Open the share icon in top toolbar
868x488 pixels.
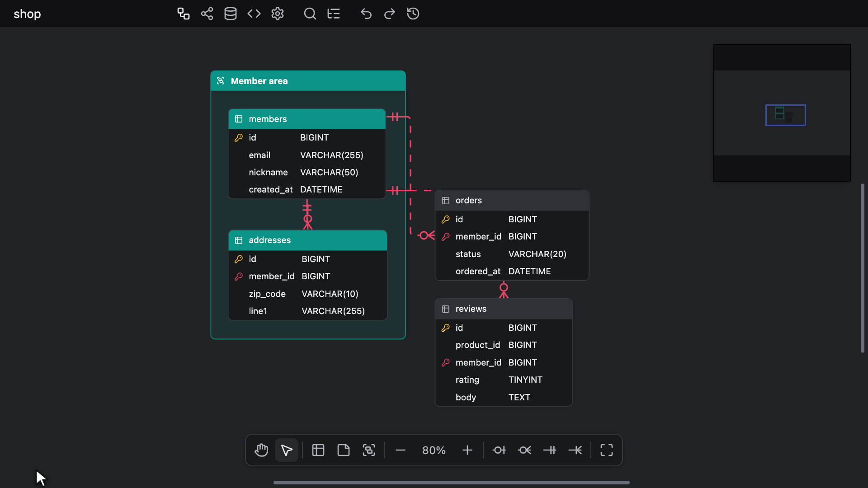pyautogui.click(x=207, y=14)
